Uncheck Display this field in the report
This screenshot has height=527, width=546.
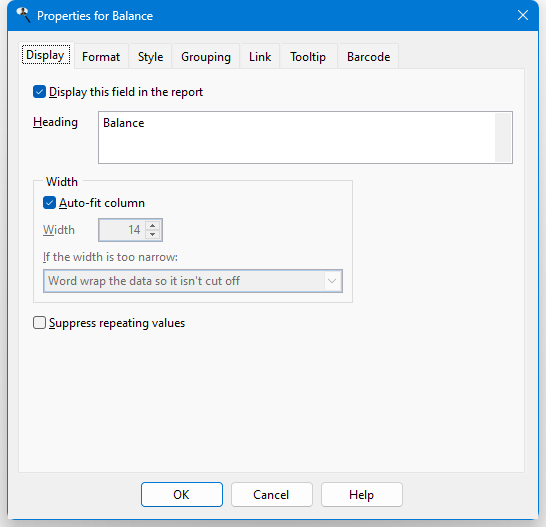[x=39, y=92]
